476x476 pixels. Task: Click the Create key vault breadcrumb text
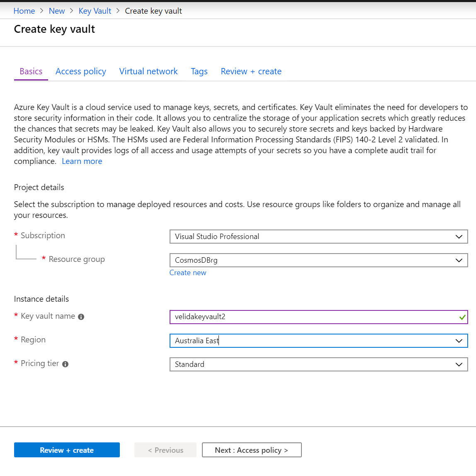(x=153, y=11)
